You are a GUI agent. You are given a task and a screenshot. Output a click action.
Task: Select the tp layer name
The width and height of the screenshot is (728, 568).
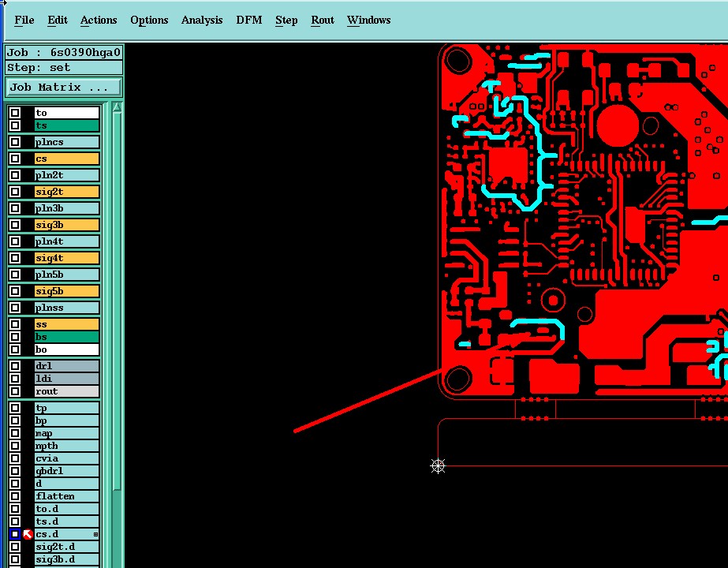click(67, 408)
